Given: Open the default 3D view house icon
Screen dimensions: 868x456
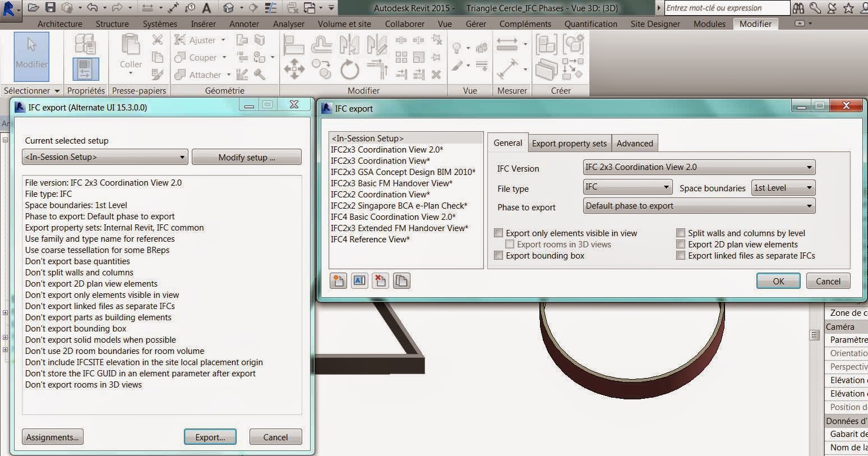Looking at the screenshot, I should [x=228, y=8].
